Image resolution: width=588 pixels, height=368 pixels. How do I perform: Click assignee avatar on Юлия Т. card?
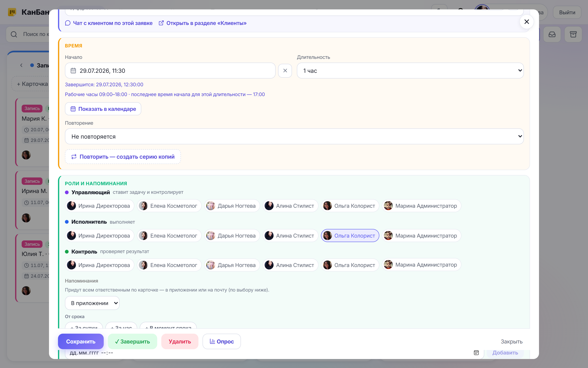(x=26, y=291)
